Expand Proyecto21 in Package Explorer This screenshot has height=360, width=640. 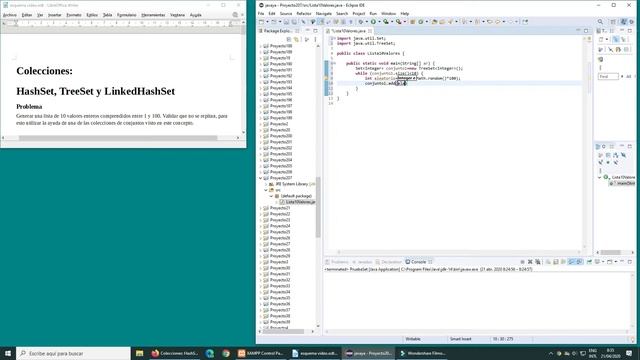(x=261, y=208)
